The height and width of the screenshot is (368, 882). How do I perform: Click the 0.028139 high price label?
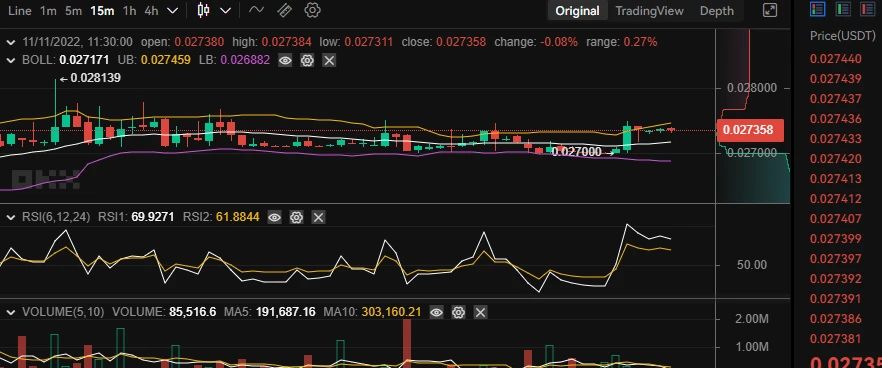(95, 78)
